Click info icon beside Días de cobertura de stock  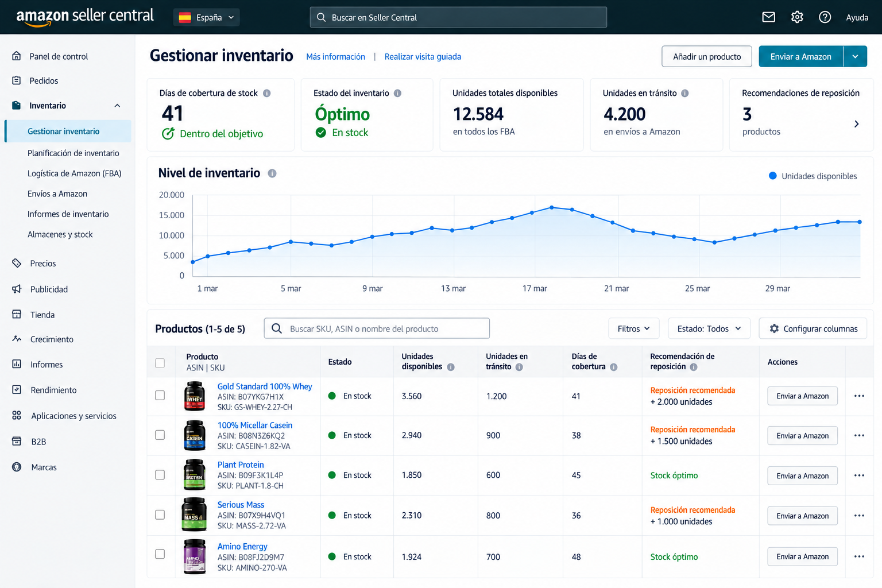(267, 93)
